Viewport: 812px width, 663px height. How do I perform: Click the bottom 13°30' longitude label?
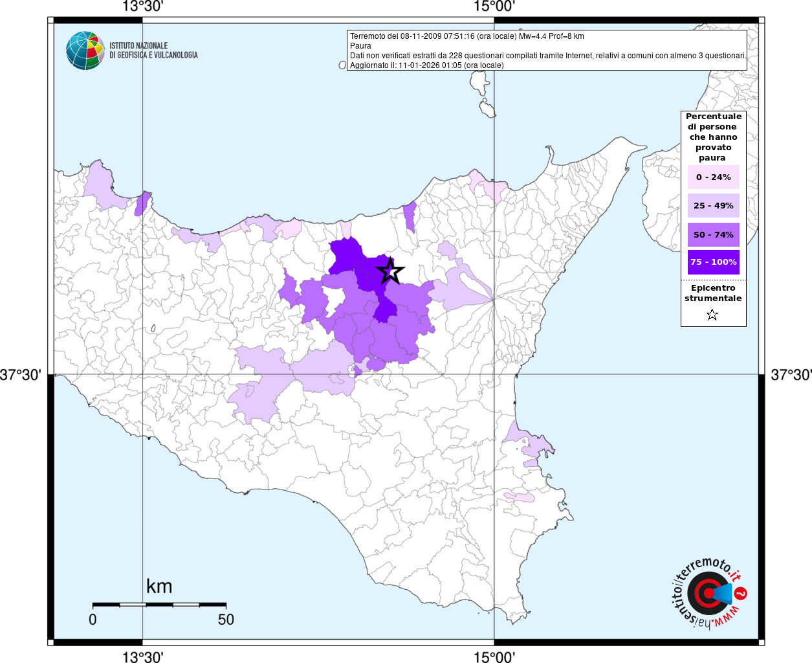tap(142, 657)
